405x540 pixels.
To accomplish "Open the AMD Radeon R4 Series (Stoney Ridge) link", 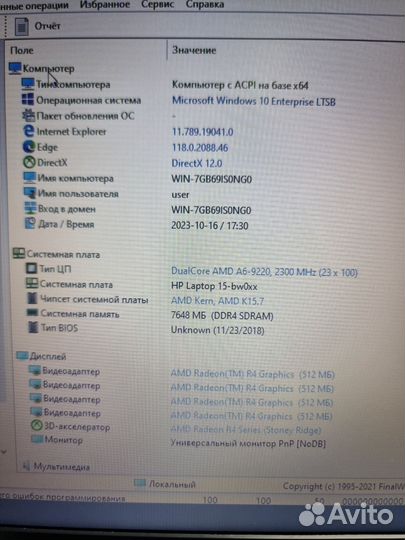I will tap(246, 430).
